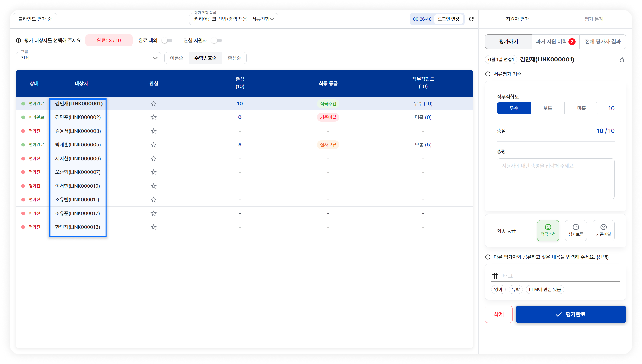Screen dimensions: 642x364
Task: Click the 로그인 연장 button
Action: click(x=448, y=19)
